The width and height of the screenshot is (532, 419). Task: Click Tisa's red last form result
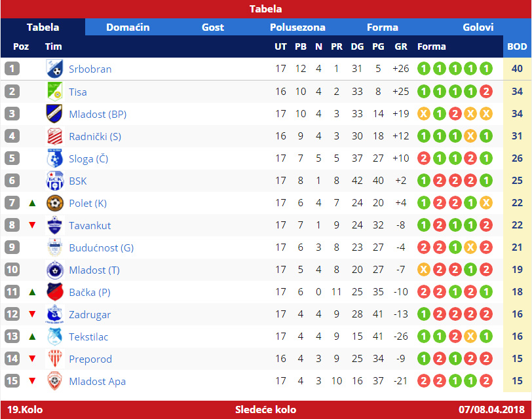point(485,92)
